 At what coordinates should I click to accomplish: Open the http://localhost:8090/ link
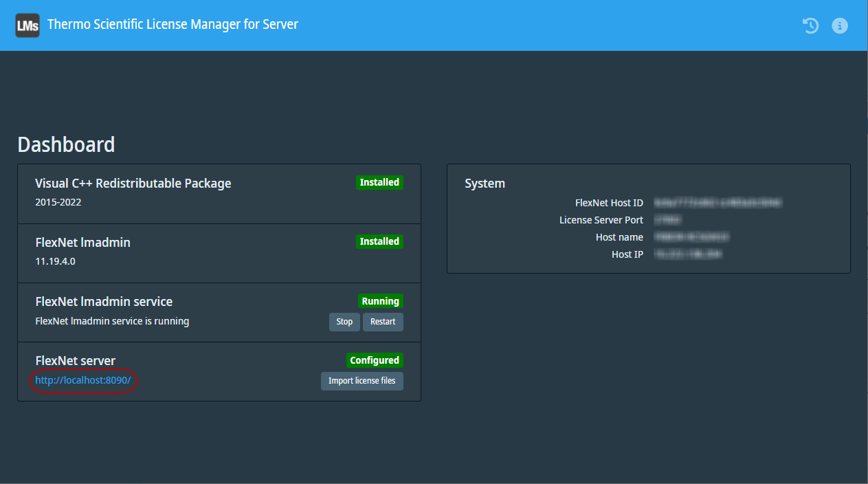tap(83, 380)
